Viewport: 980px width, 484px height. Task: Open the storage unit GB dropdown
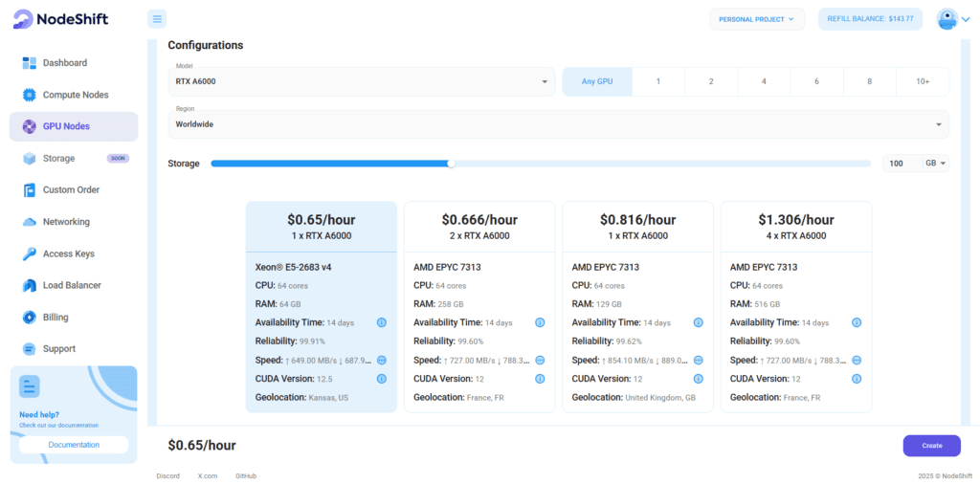pyautogui.click(x=936, y=163)
